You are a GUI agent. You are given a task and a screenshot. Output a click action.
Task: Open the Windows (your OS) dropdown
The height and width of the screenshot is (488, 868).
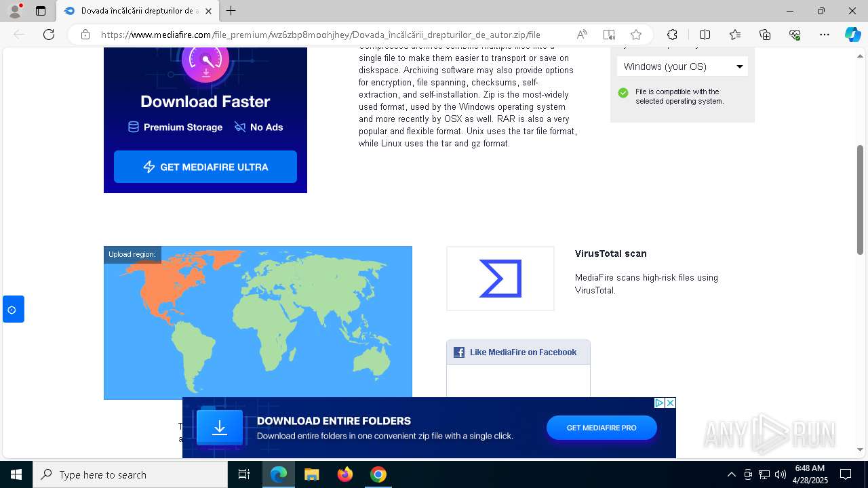(x=682, y=66)
